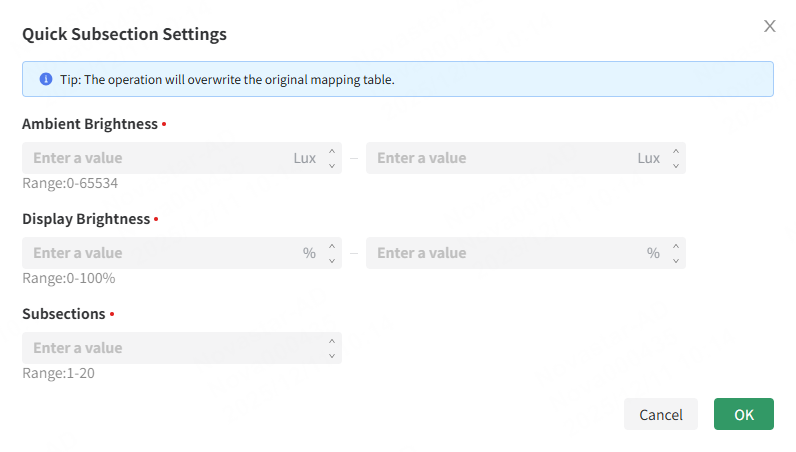This screenshot has width=796, height=452.
Task: Lower the Subsections count with down arrow
Action: point(332,355)
